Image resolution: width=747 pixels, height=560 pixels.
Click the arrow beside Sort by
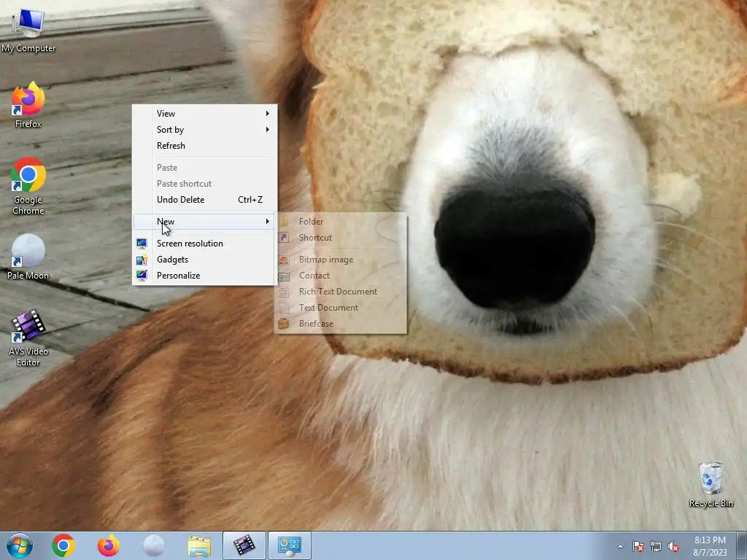tap(267, 130)
